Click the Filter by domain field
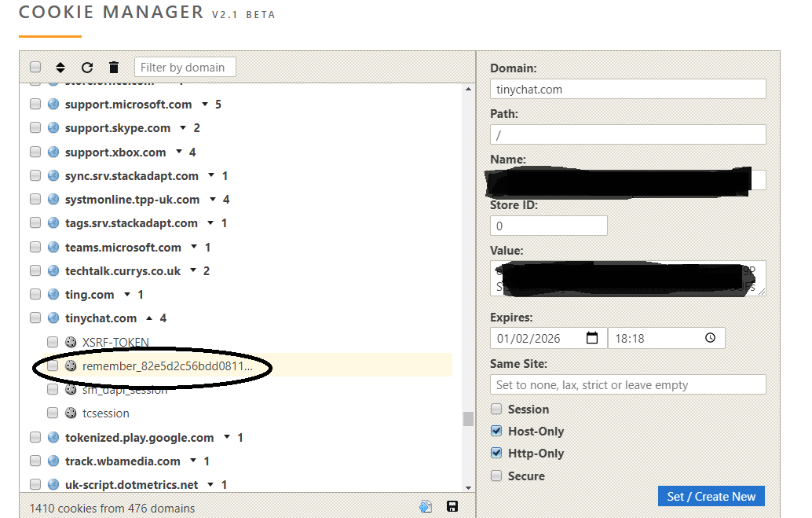This screenshot has height=518, width=812. click(185, 68)
